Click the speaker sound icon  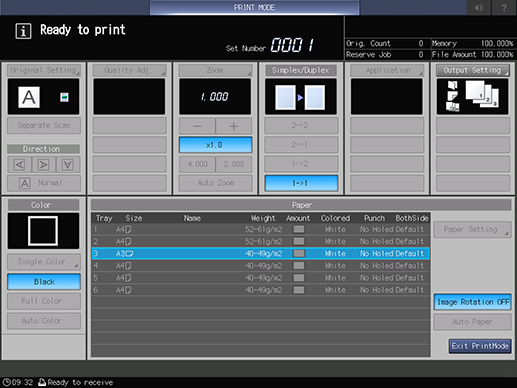479,7
